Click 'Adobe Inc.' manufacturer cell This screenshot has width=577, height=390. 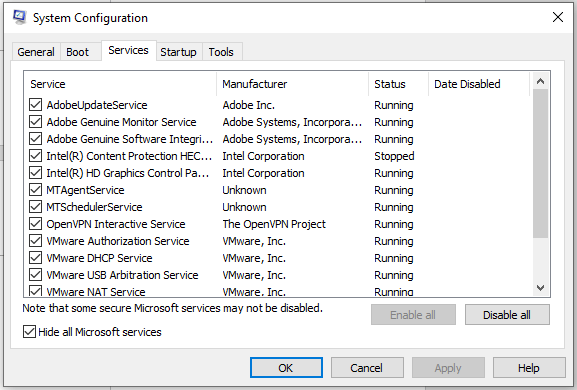coord(249,105)
